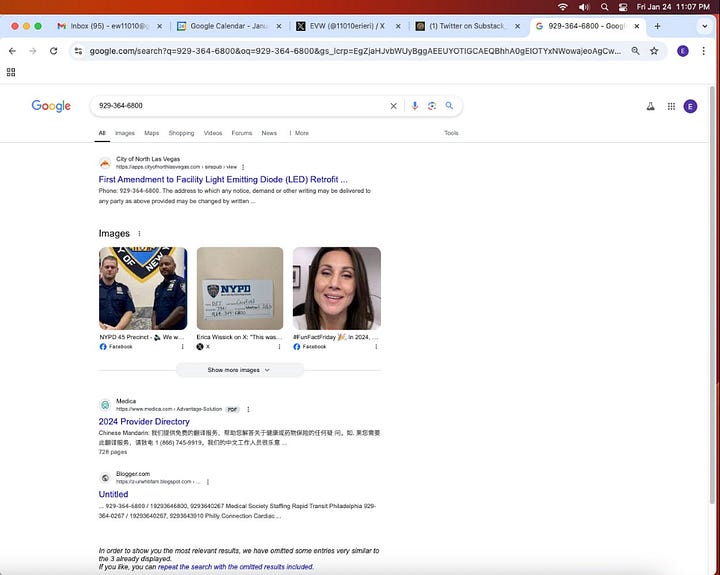This screenshot has height=575, width=720.
Task: Go back using the browser back arrow
Action: tap(12, 51)
